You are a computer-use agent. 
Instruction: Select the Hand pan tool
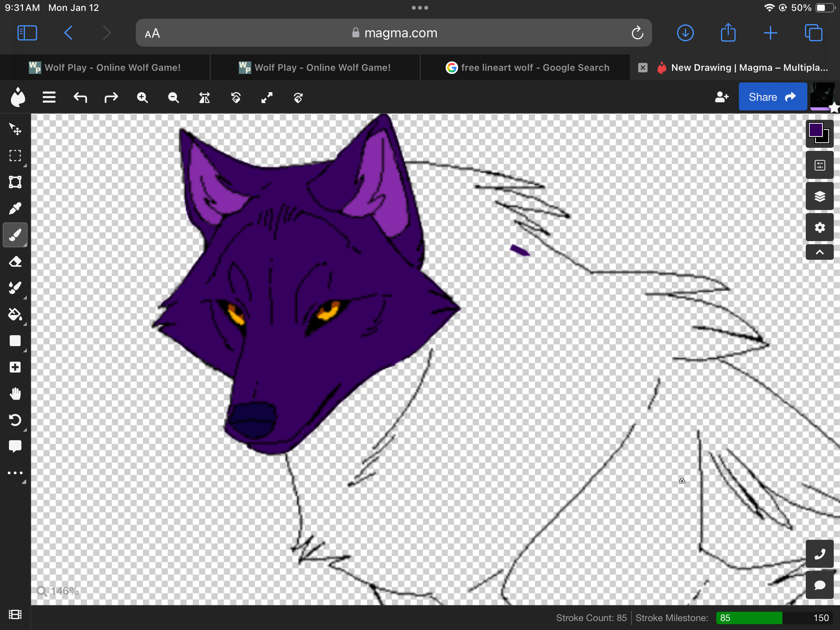coord(15,394)
